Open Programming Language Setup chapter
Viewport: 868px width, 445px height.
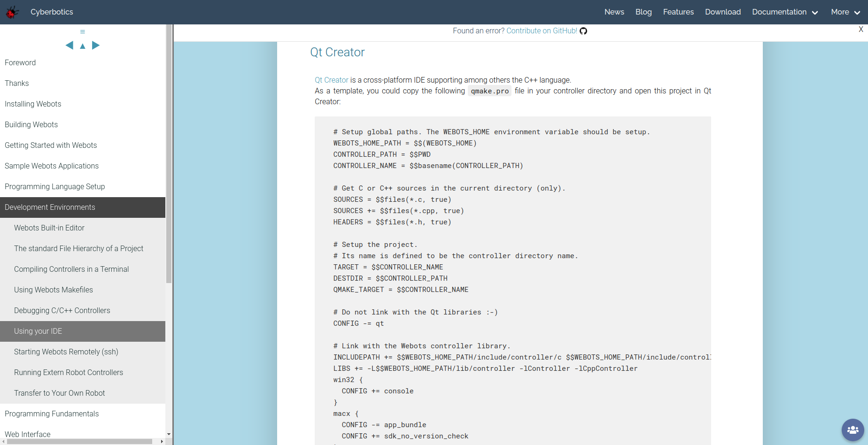[83, 187]
